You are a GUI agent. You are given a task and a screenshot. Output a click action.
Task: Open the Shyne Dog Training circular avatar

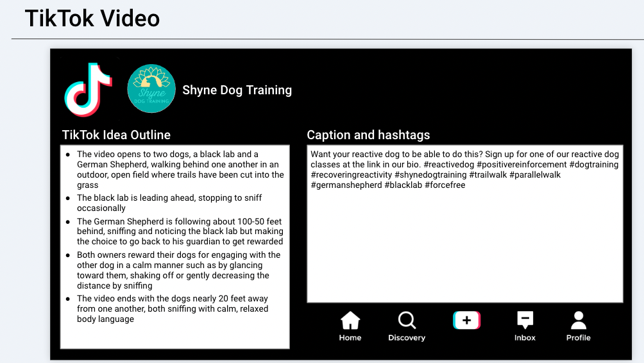click(151, 89)
